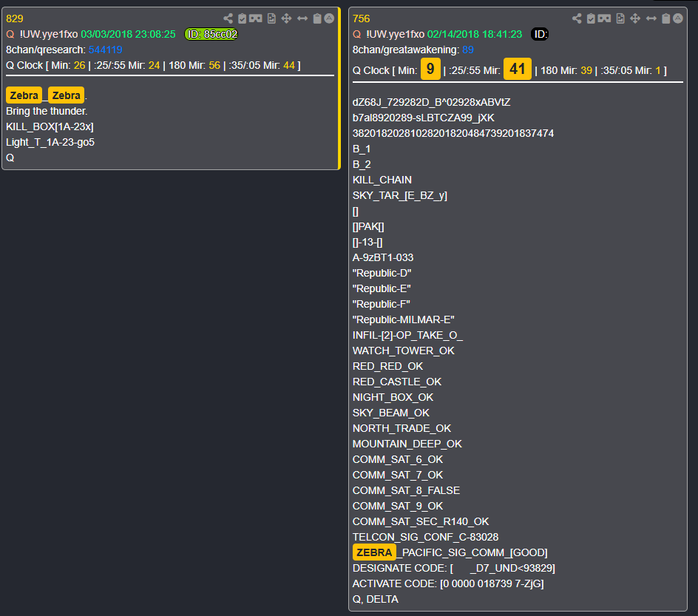698x616 pixels.
Task: Click the four-way move arrows on post 829
Action: [286, 18]
